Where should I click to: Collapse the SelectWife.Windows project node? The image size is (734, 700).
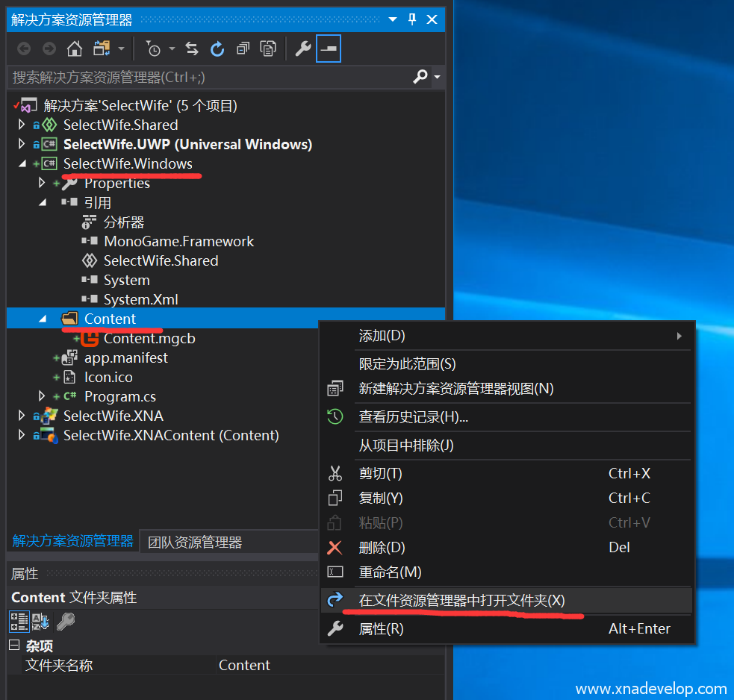tap(22, 163)
